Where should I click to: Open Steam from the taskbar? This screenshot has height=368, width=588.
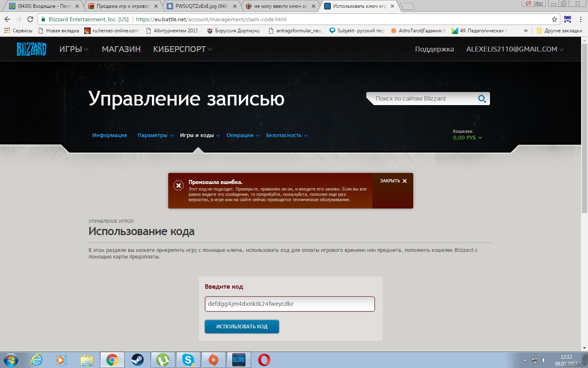point(137,360)
